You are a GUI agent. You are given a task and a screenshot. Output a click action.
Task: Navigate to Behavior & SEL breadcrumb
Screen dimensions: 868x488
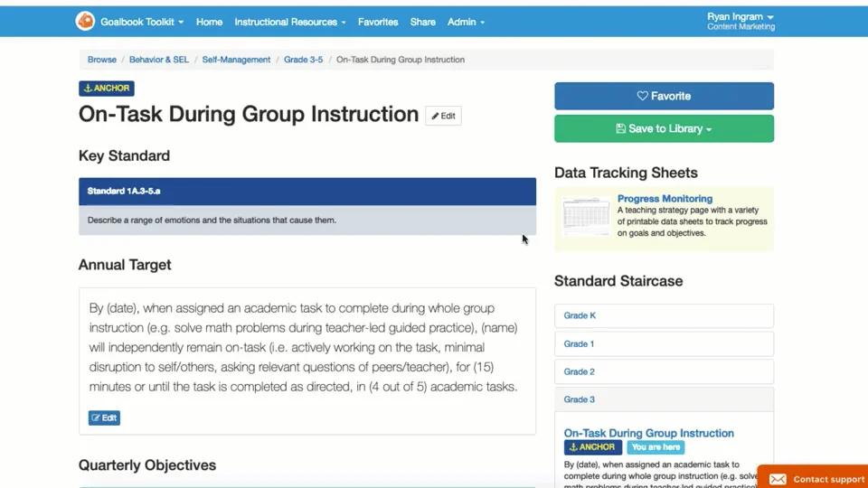click(159, 60)
